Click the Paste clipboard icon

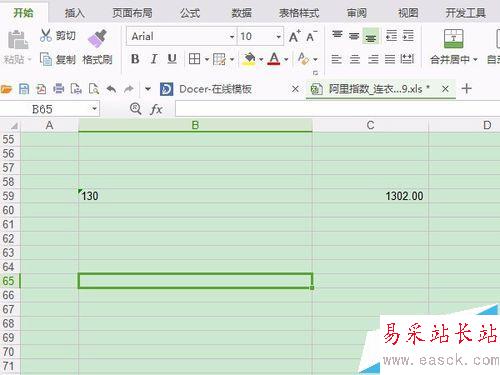tap(17, 39)
